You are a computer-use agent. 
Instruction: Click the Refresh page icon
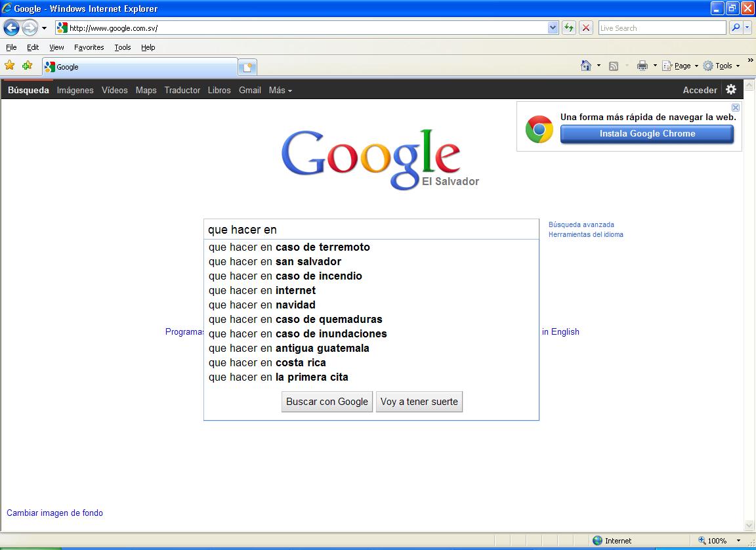pos(569,28)
